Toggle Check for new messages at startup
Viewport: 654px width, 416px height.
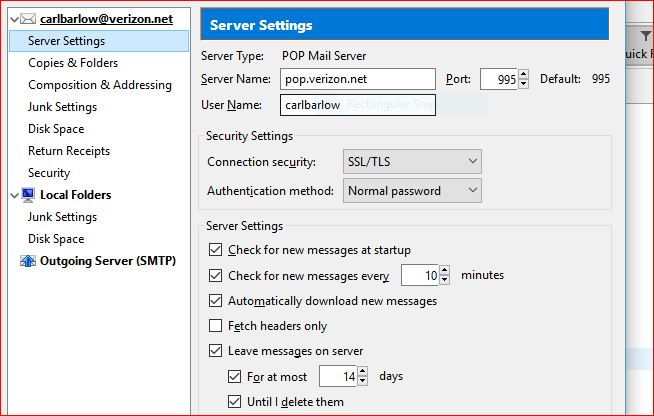pyautogui.click(x=215, y=250)
